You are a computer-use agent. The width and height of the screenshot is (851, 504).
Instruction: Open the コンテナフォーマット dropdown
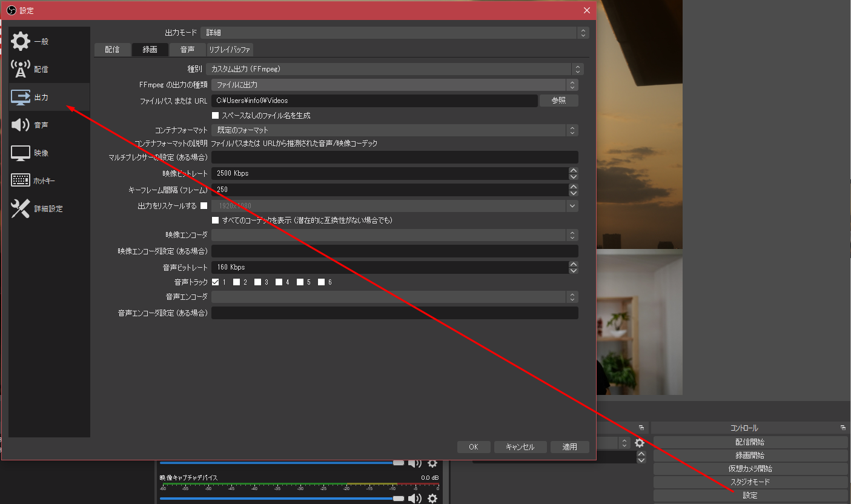394,130
